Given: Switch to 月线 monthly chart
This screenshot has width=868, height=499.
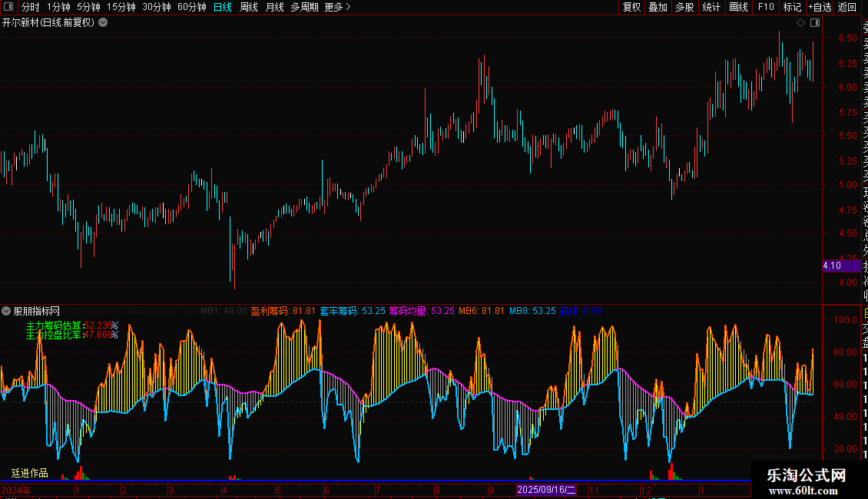Looking at the screenshot, I should coord(274,7).
